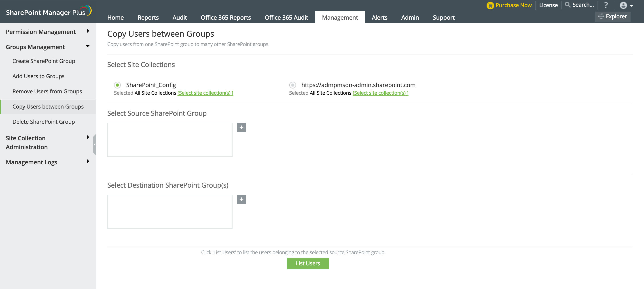Open Select site collection(s) link under SharePoint_Config
The height and width of the screenshot is (289, 644).
(205, 93)
